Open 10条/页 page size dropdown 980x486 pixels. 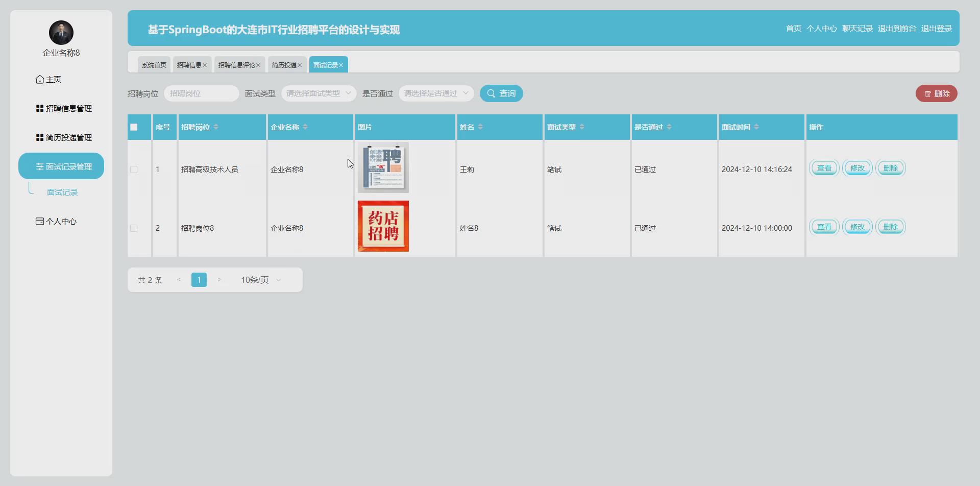(261, 280)
